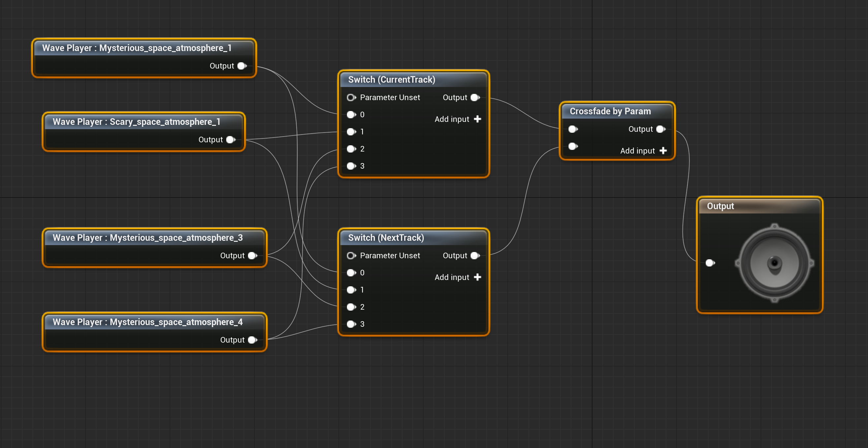Add input to Switch (CurrentTrack) node

[478, 119]
